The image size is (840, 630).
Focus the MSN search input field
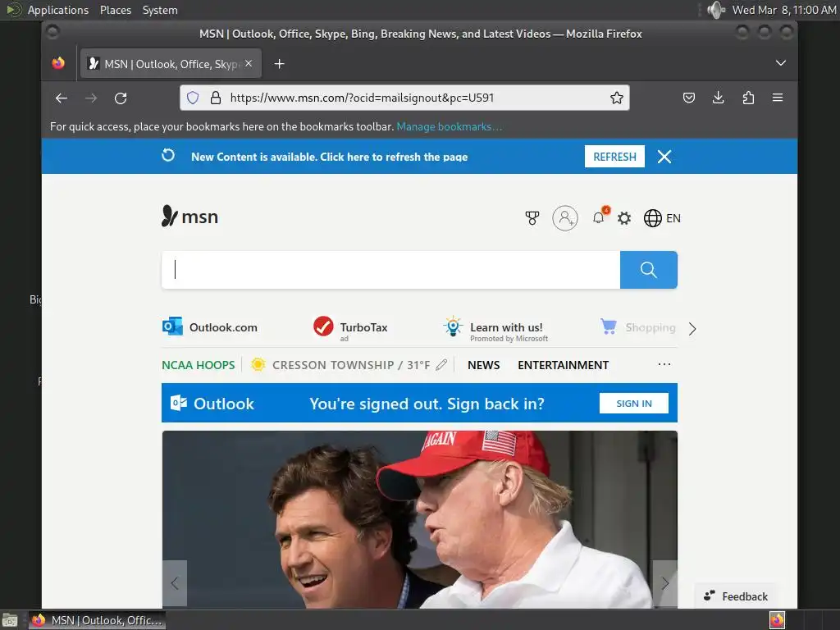[x=391, y=270]
